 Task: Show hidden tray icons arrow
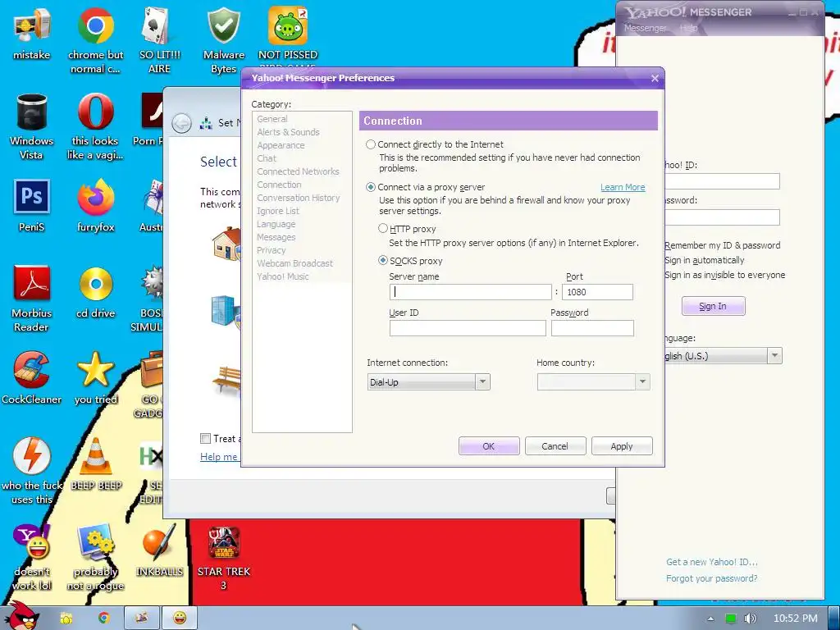[711, 619]
